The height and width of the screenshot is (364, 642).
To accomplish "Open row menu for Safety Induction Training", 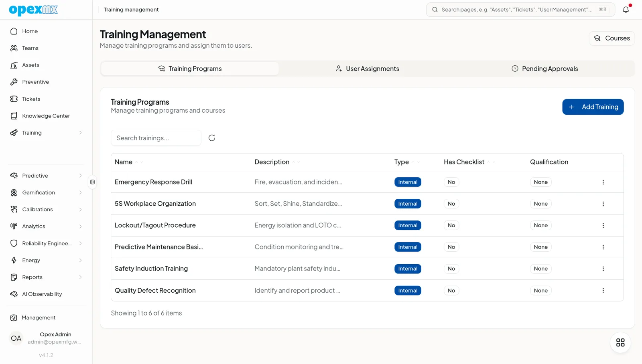I will pyautogui.click(x=603, y=269).
